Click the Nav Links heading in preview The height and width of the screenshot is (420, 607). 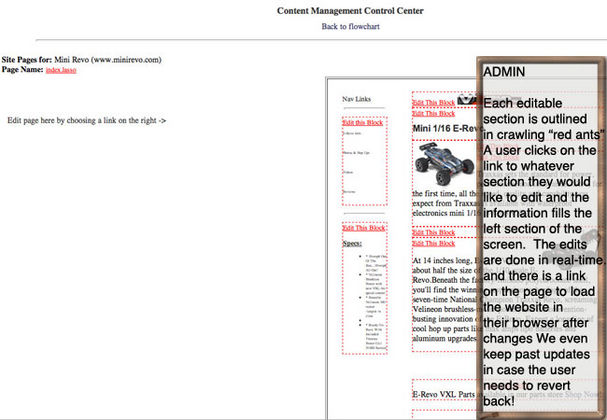click(357, 99)
